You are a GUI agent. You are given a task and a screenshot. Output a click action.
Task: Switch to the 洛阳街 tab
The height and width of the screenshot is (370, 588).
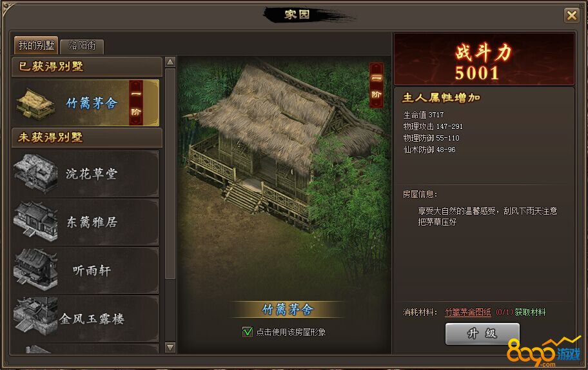pyautogui.click(x=82, y=46)
